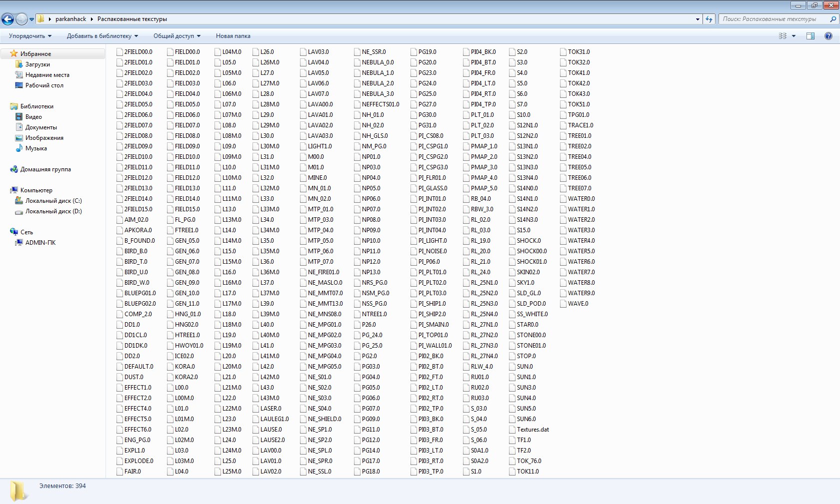The image size is (840, 504).
Task: Open Недавние места in the sidebar
Action: point(47,75)
